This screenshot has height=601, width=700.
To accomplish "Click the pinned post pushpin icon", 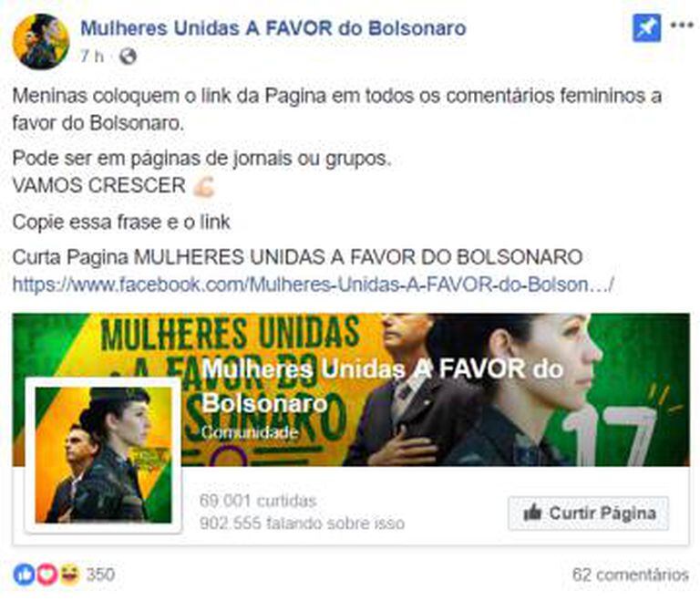I will (646, 27).
